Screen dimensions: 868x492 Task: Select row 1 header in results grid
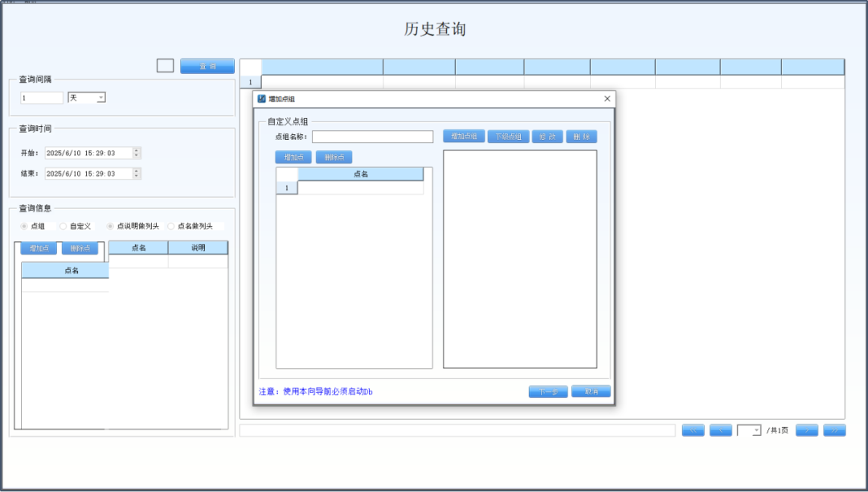coord(250,82)
